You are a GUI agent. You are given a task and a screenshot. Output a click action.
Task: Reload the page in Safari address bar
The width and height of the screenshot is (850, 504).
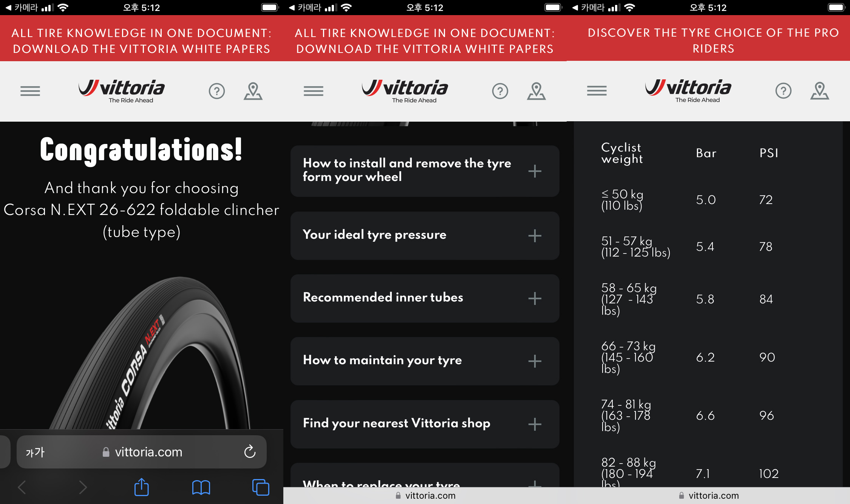pyautogui.click(x=250, y=451)
